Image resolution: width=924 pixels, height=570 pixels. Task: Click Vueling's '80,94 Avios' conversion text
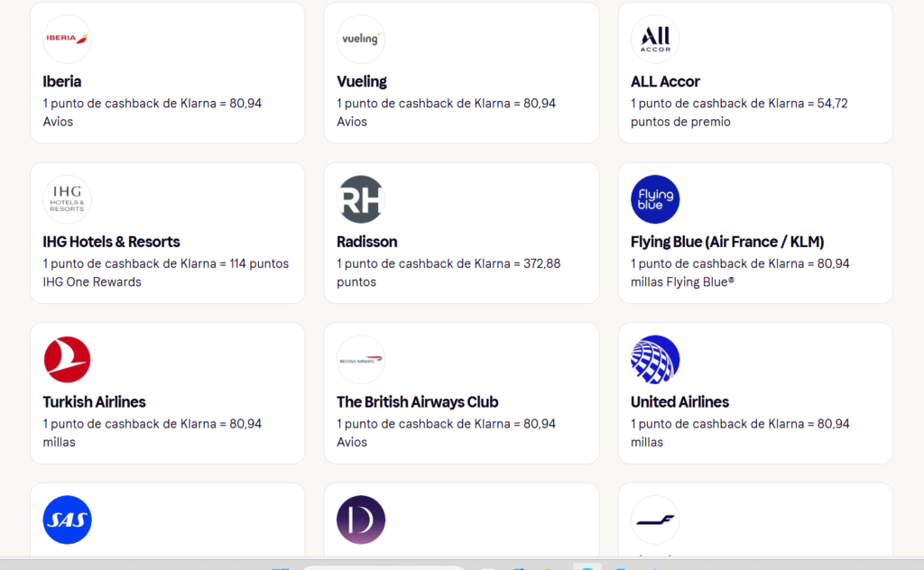tap(446, 113)
